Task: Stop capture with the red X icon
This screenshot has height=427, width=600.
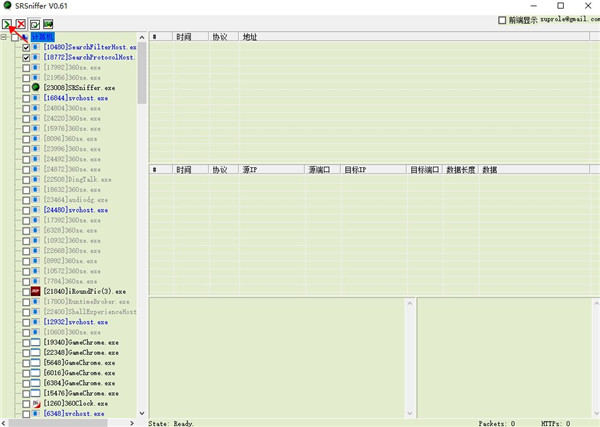Action: pos(21,23)
